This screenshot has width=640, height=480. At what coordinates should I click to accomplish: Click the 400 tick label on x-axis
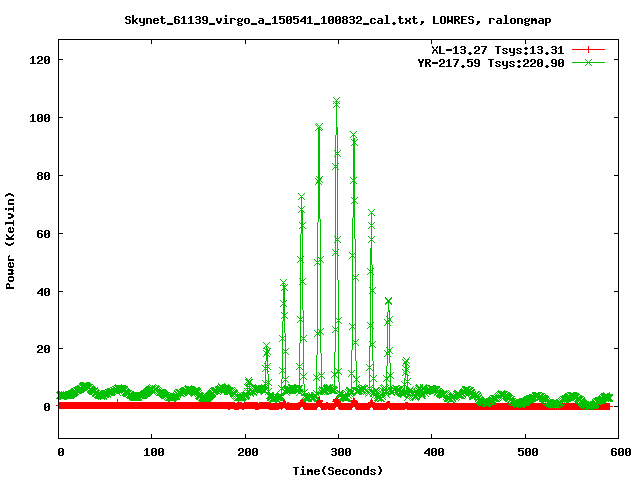tap(432, 453)
